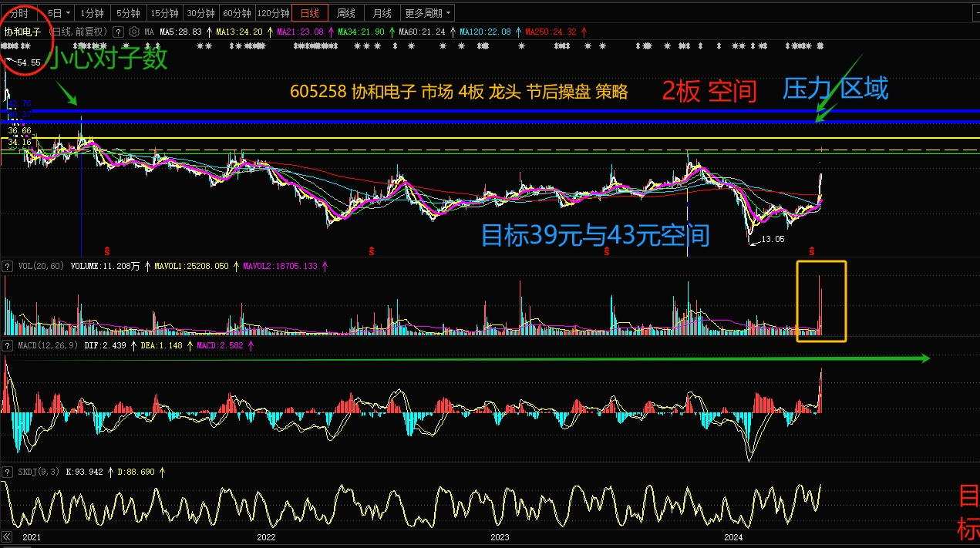
Task: Click the double-arrow icon at bottom-left corner
Action: point(8,536)
